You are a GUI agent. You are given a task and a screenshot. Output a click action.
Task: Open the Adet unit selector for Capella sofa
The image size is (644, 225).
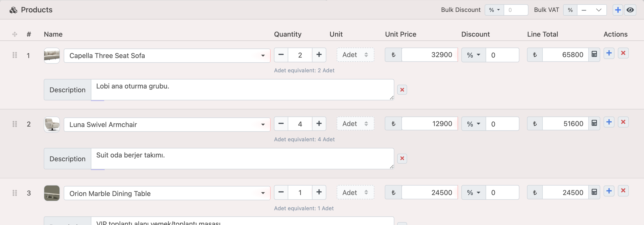click(x=355, y=55)
